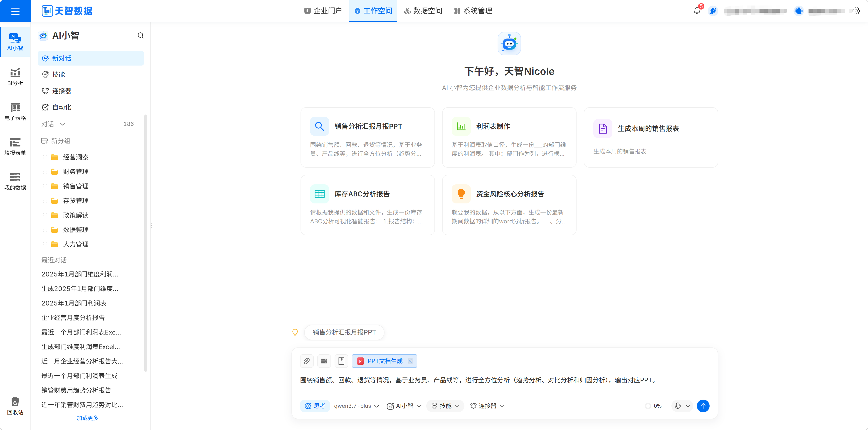The image size is (868, 430).
Task: Open BI分析 module in sidebar
Action: pyautogui.click(x=15, y=77)
